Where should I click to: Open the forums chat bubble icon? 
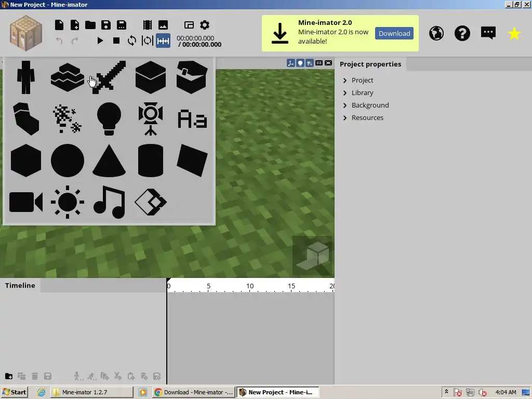coord(488,33)
